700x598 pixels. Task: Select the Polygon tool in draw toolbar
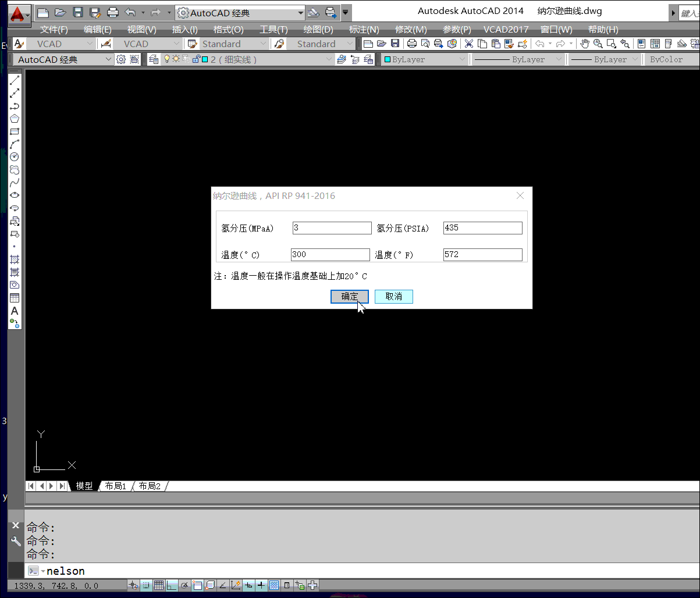pos(15,118)
